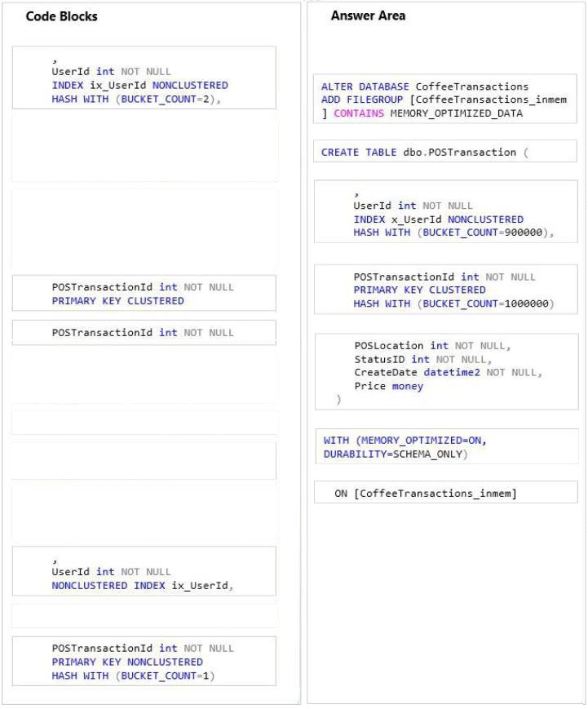The height and width of the screenshot is (709, 588).
Task: Click the ON [CoffeeTransactions_inmem] block
Action: [x=445, y=492]
